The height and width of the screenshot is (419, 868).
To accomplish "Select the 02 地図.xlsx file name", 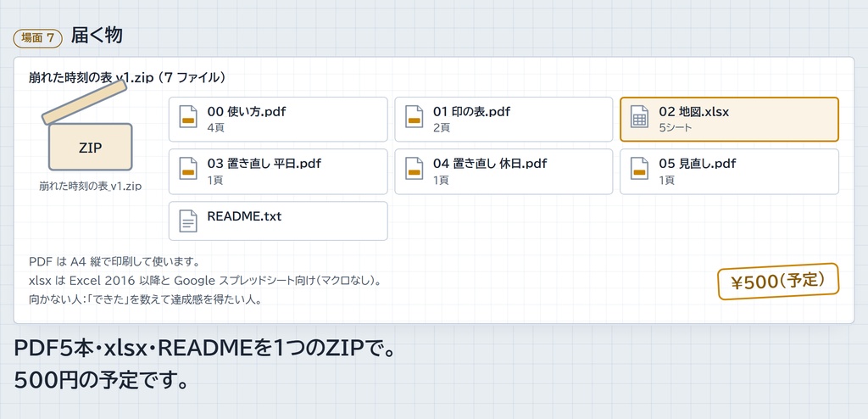I will [693, 111].
